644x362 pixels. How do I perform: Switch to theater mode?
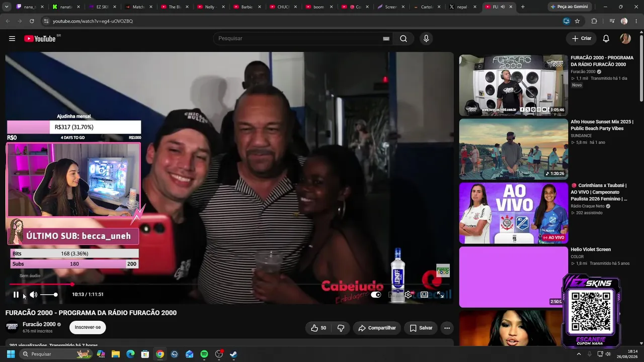(x=424, y=295)
